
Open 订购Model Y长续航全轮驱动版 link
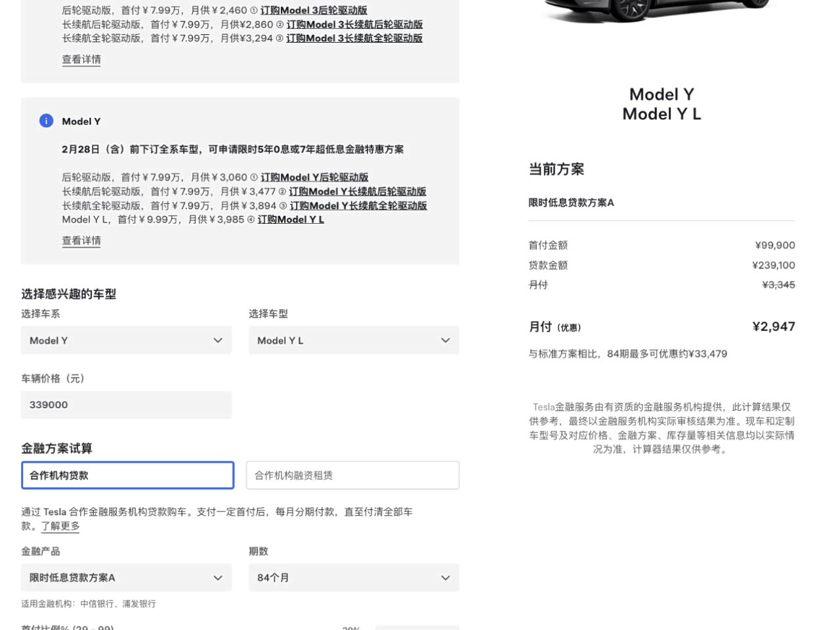point(358,205)
